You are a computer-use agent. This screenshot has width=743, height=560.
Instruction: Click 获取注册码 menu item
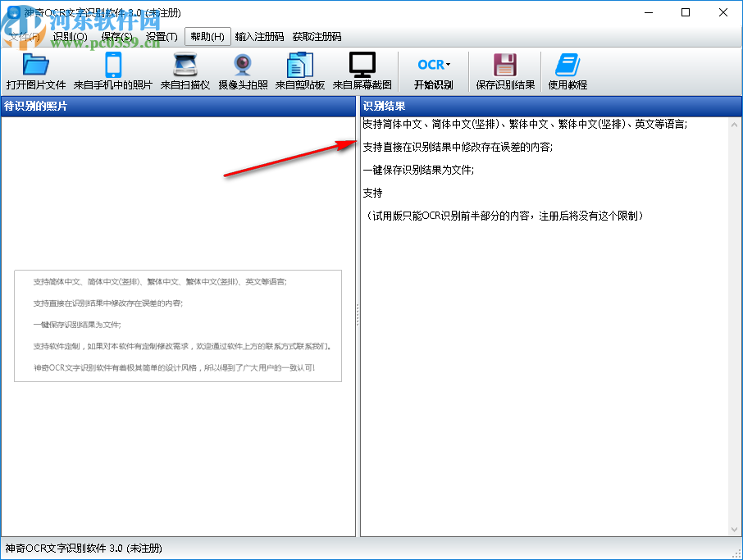point(317,36)
